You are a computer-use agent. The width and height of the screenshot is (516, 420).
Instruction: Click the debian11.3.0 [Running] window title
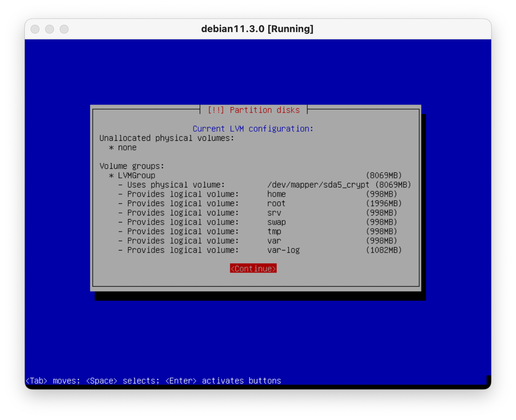point(257,29)
